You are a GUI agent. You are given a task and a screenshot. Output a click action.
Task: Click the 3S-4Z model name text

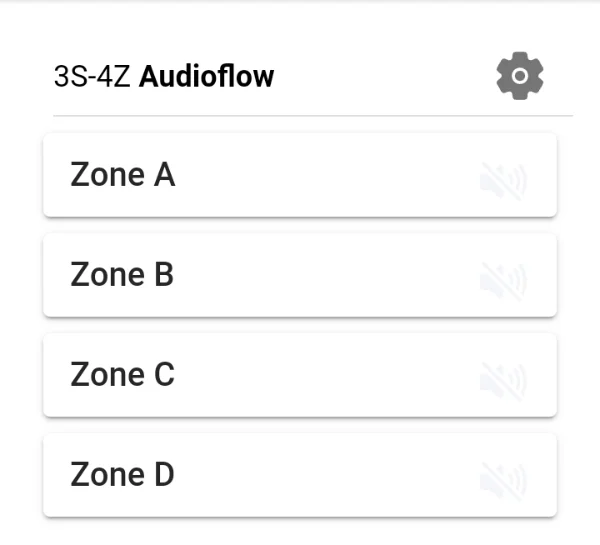(92, 77)
